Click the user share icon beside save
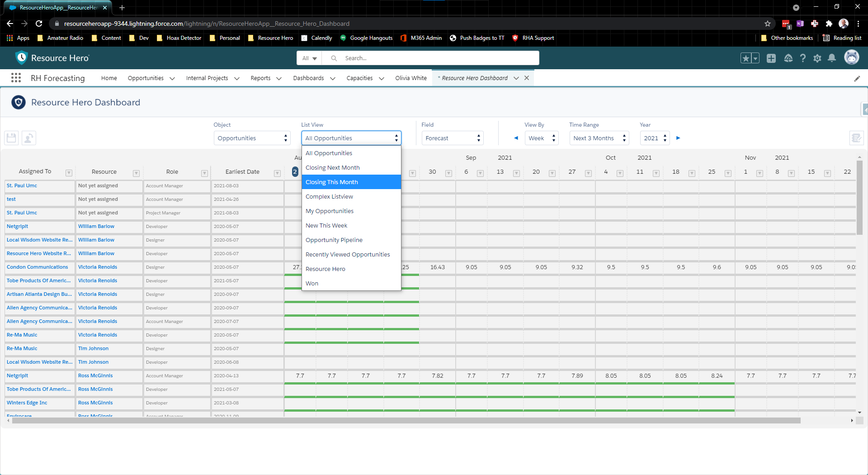Screen dimensions: 868x475 pos(28,138)
